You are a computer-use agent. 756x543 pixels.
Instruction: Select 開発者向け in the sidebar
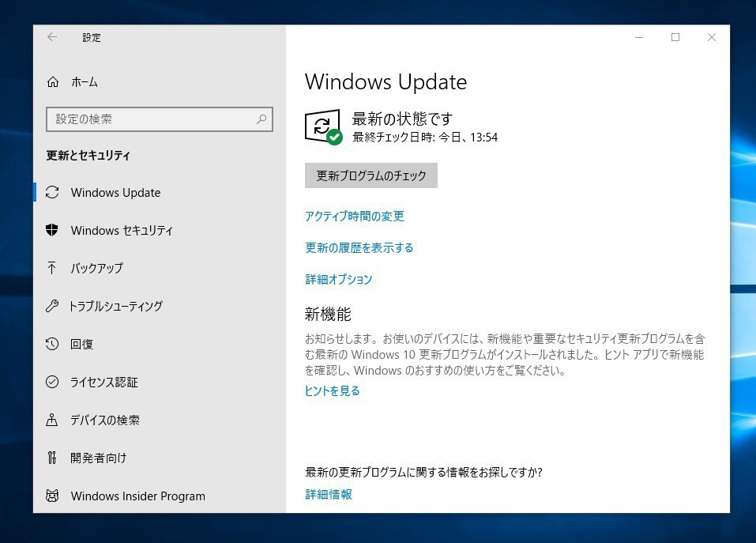point(159,458)
